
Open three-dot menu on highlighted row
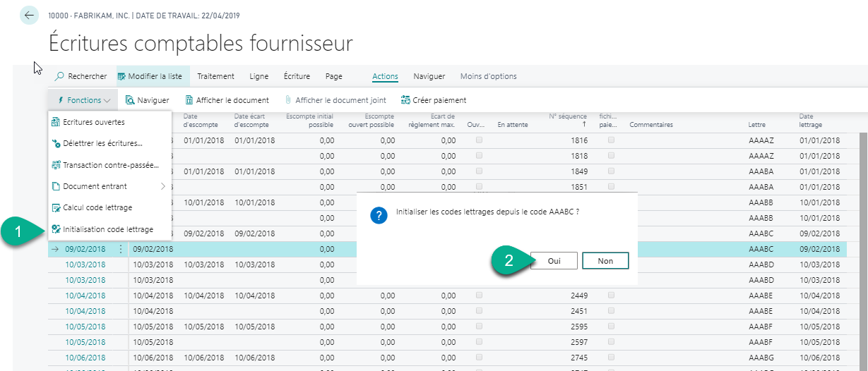[120, 249]
